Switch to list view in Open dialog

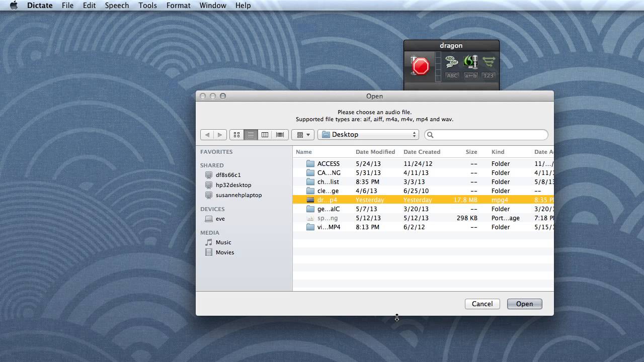[x=251, y=135]
